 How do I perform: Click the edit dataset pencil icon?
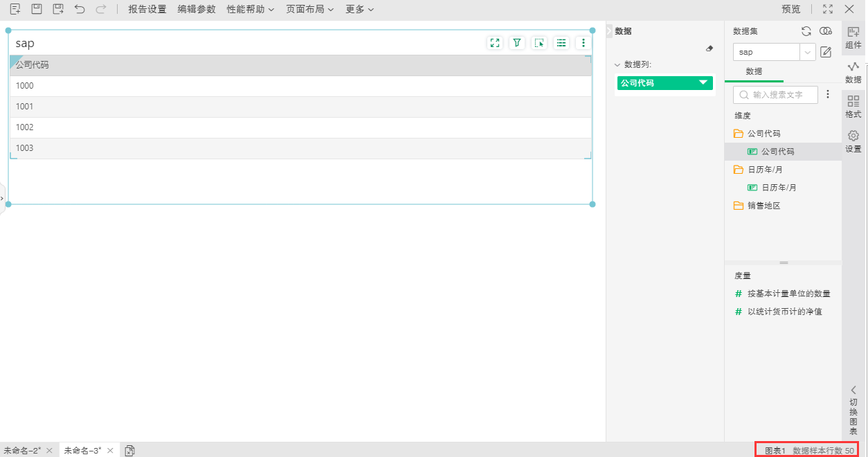tap(825, 52)
